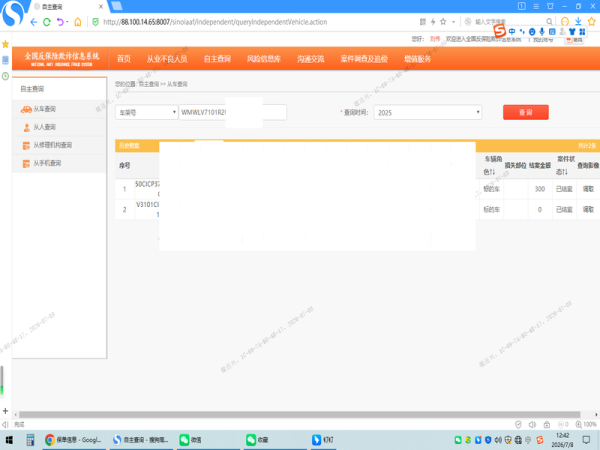
Task: Open the 从业不良人员 navigation menu
Action: point(167,59)
